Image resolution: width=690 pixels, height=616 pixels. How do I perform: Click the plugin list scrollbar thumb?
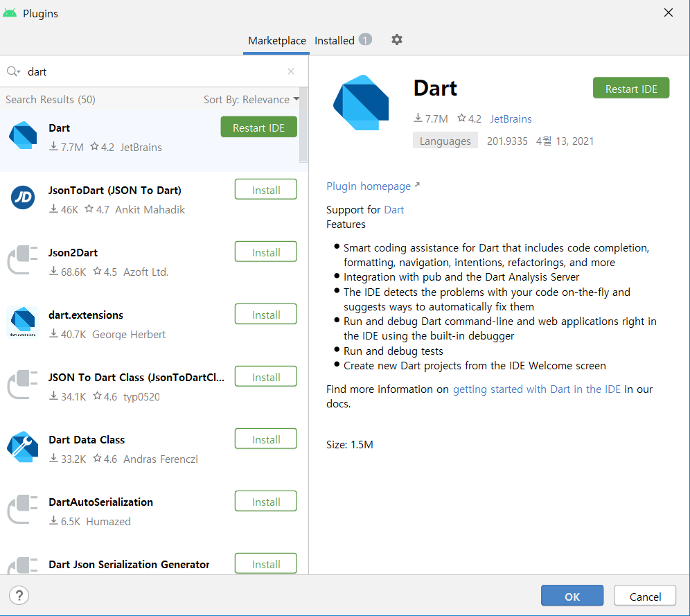pyautogui.click(x=303, y=125)
